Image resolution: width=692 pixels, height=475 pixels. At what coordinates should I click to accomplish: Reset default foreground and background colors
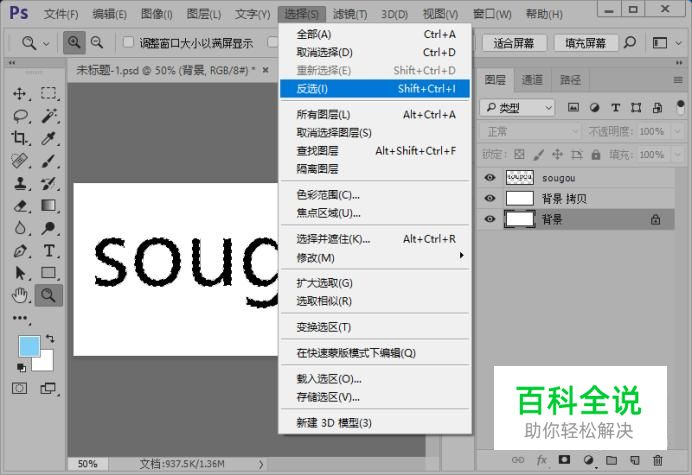(21, 367)
